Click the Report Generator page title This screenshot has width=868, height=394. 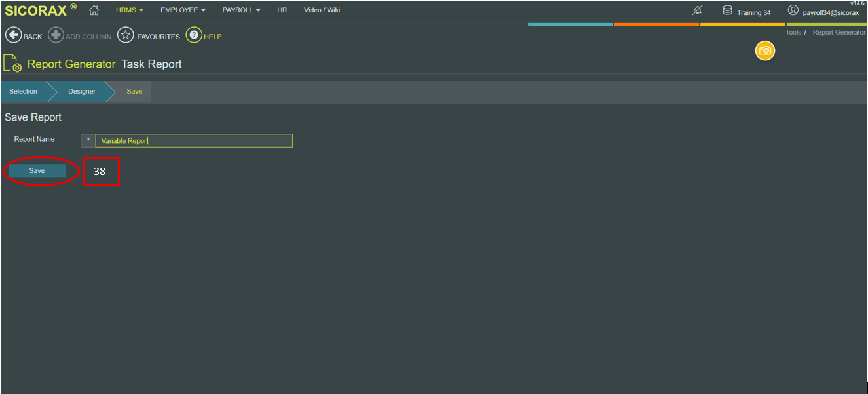point(71,64)
